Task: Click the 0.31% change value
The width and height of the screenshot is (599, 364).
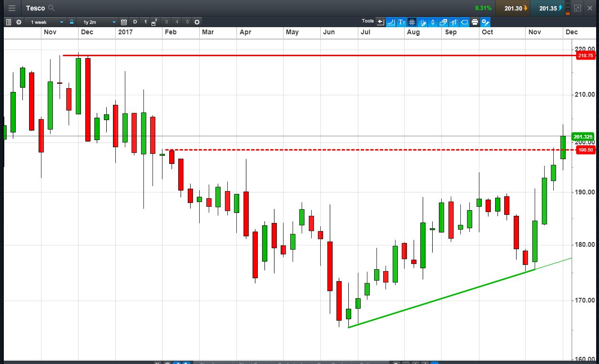Action: 482,8
